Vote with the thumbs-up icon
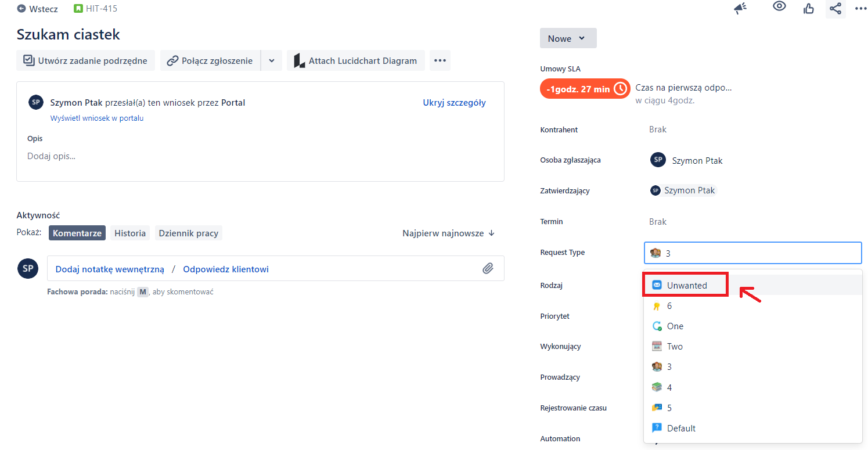Viewport: 868px width, 450px height. tap(808, 8)
